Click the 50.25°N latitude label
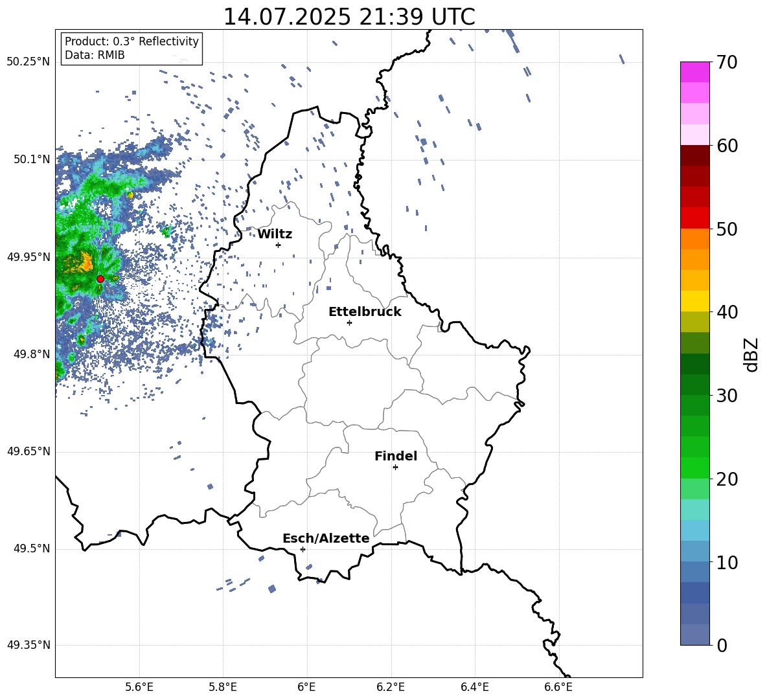 point(29,62)
